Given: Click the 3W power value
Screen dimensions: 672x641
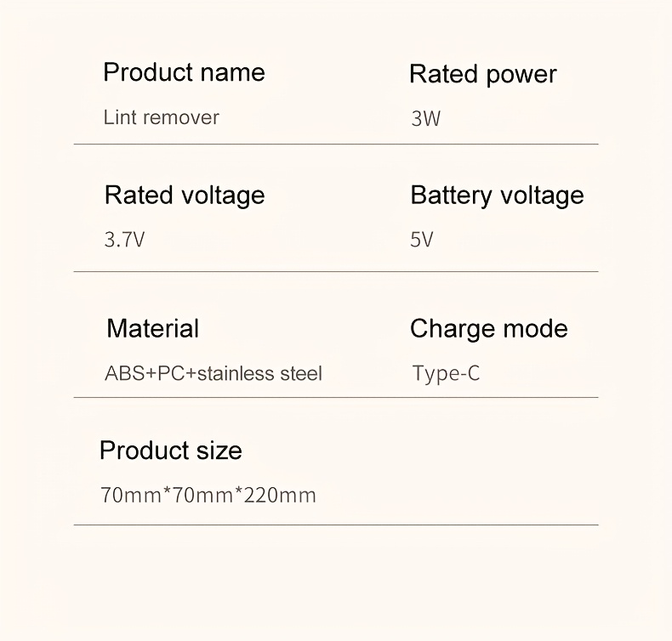Looking at the screenshot, I should point(425,119).
